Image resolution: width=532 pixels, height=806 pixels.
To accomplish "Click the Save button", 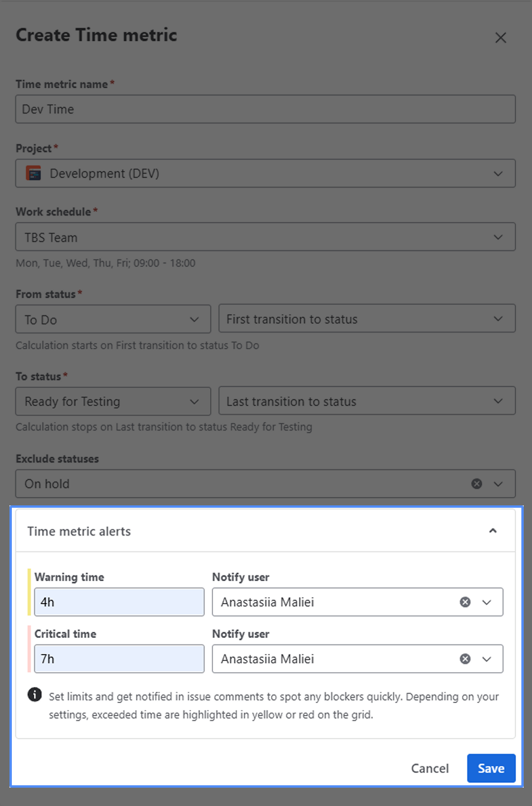I will click(x=491, y=768).
